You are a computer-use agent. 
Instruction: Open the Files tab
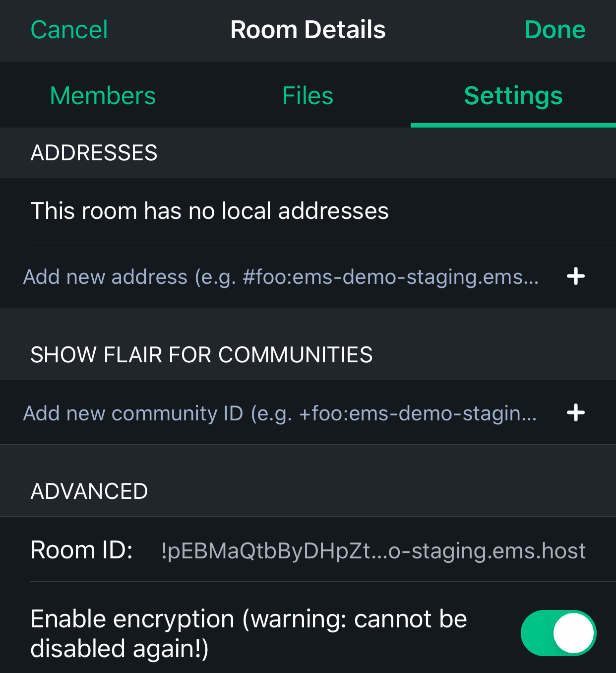click(308, 95)
